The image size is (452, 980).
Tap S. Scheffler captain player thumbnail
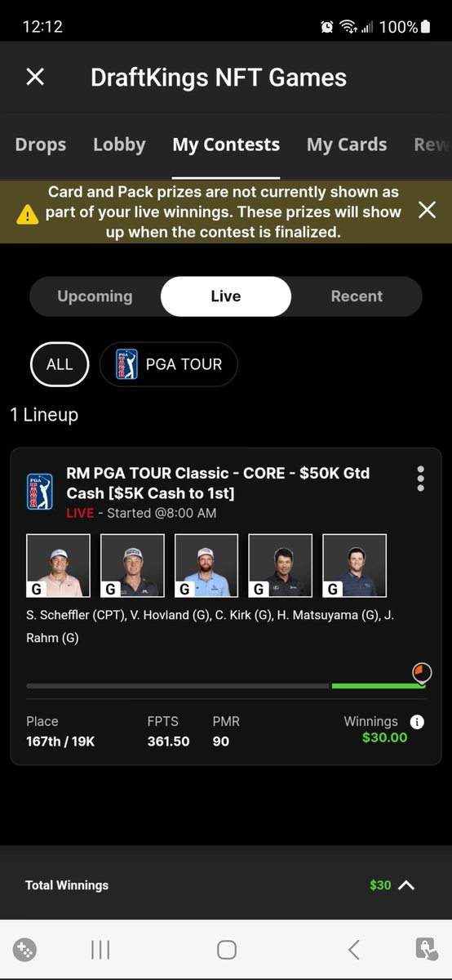[x=58, y=565]
